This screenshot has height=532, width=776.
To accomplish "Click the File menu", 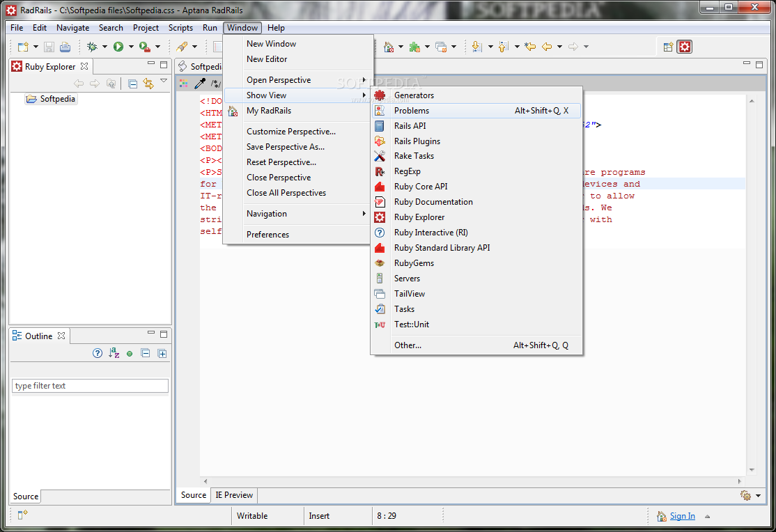I will click(x=17, y=28).
